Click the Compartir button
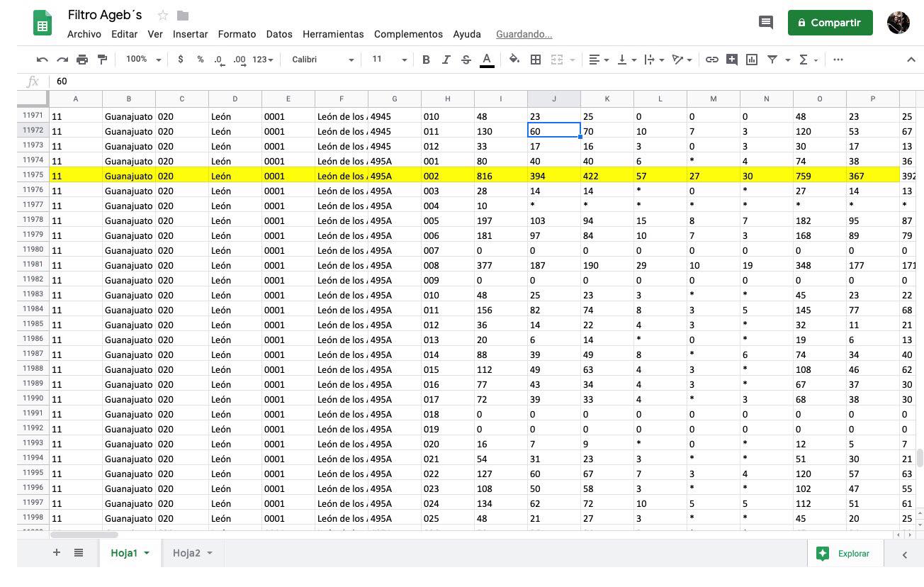Screen dimensions: 924x587 coord(830,23)
